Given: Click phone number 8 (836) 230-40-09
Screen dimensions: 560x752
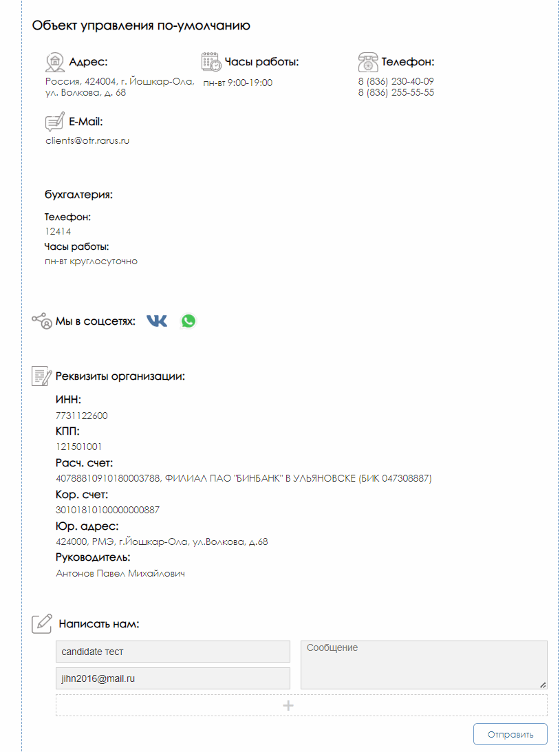Looking at the screenshot, I should pyautogui.click(x=396, y=81).
